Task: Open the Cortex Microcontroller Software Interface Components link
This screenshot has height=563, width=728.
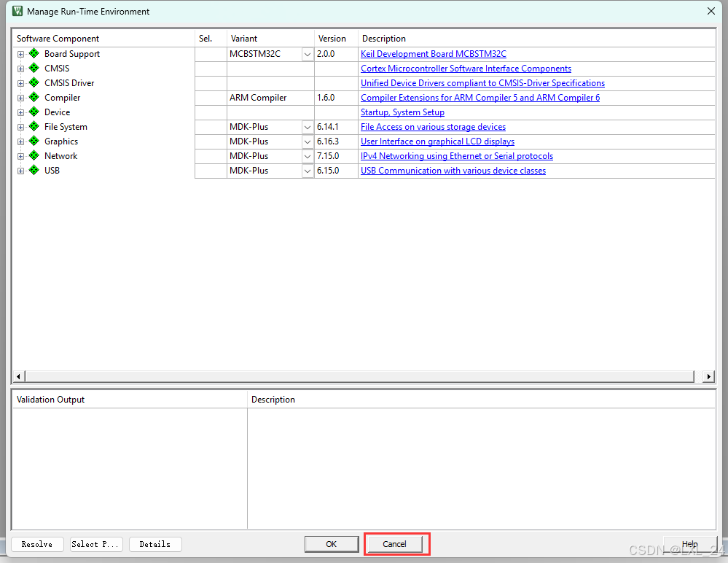Action: coord(466,69)
